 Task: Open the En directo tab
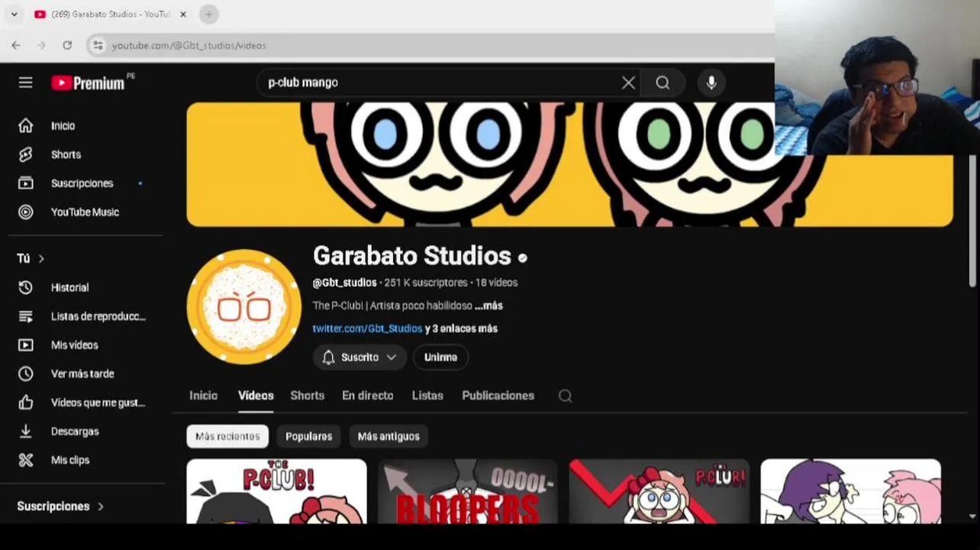[x=367, y=396]
